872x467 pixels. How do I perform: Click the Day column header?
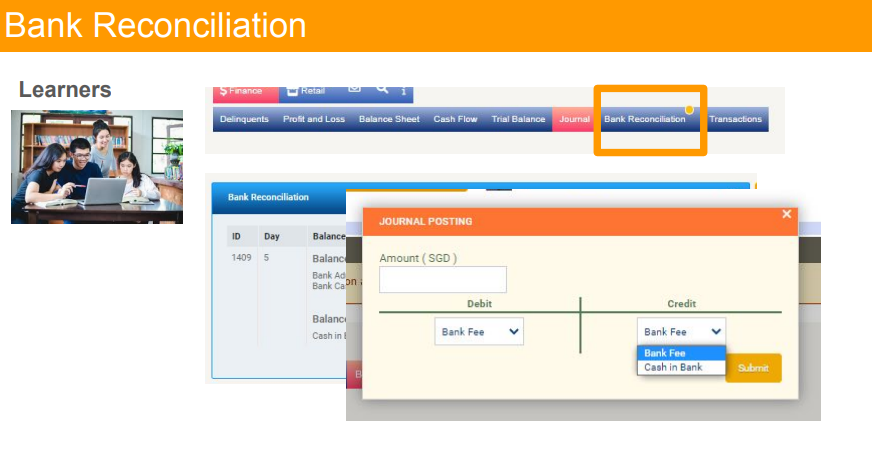point(271,236)
